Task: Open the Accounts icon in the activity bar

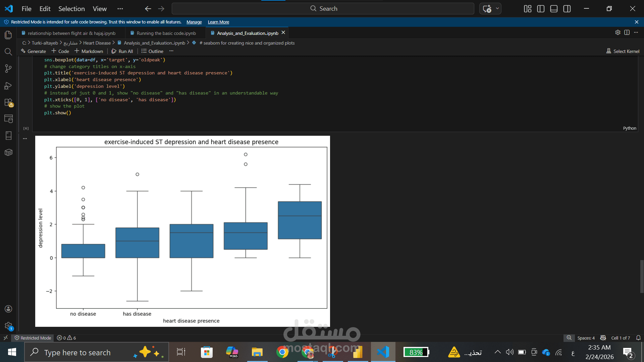Action: tap(8, 309)
